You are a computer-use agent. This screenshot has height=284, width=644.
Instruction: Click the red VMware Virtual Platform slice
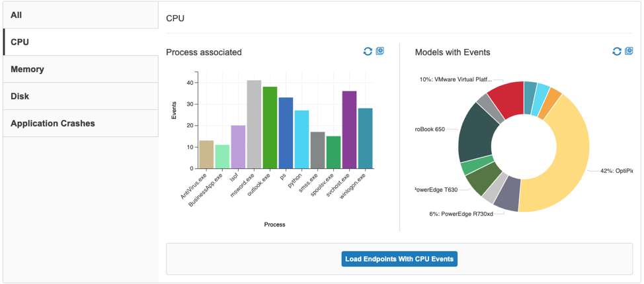tap(508, 98)
